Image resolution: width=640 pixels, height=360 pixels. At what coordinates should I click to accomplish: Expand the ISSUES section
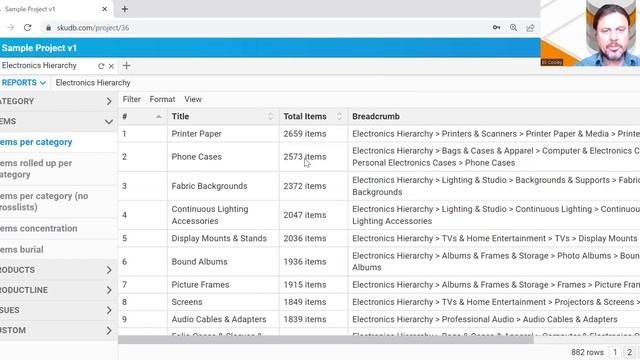coord(58,310)
